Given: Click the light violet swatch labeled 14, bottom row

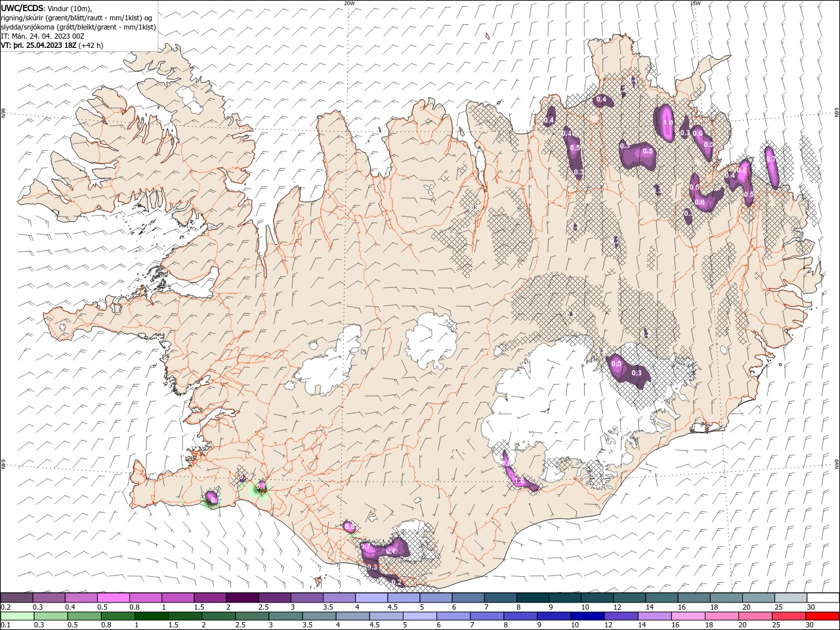Looking at the screenshot, I should point(654,616).
